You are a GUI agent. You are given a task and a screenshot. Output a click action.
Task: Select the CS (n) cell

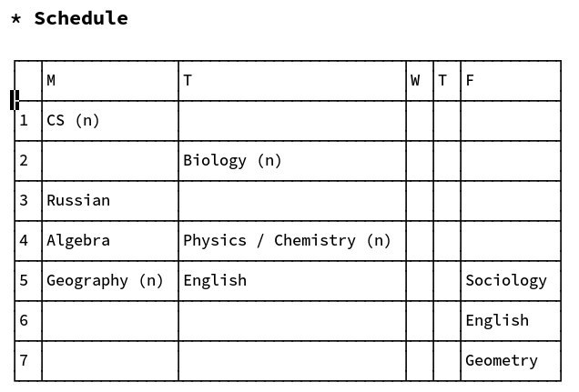click(x=110, y=121)
